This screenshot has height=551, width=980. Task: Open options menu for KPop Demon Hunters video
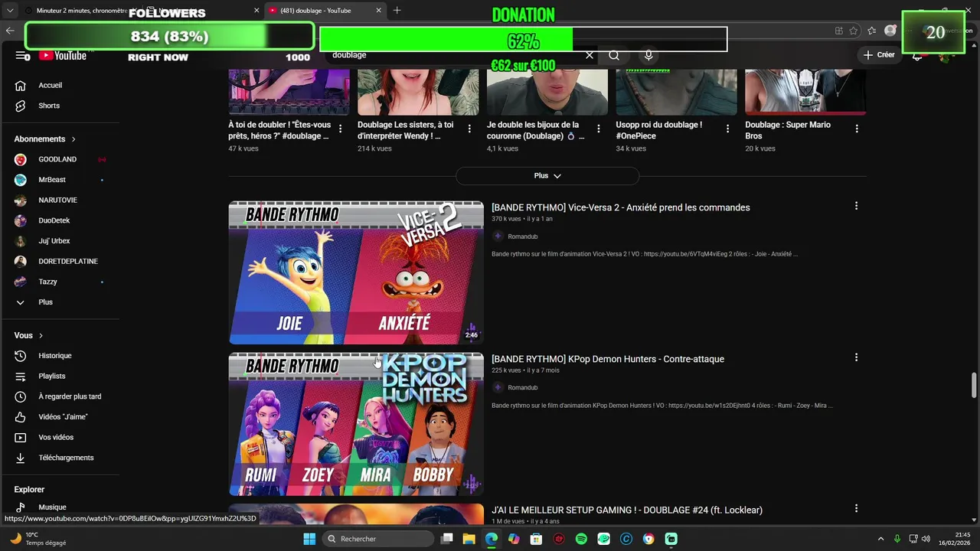(856, 357)
